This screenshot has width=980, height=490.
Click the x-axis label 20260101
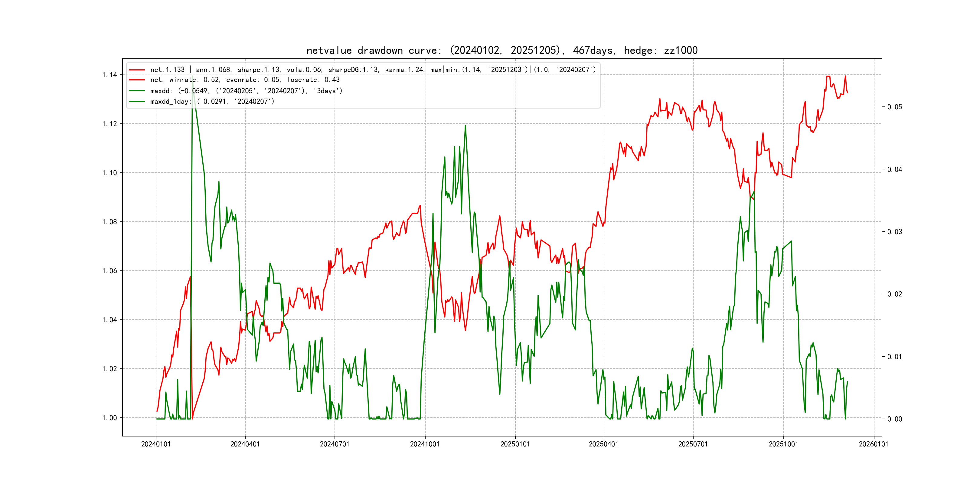[874, 444]
